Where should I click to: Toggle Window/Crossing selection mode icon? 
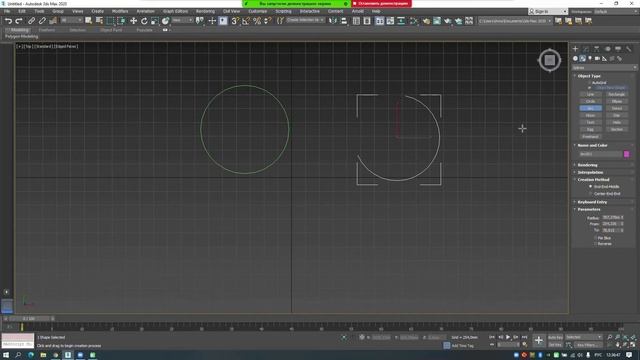click(121, 21)
